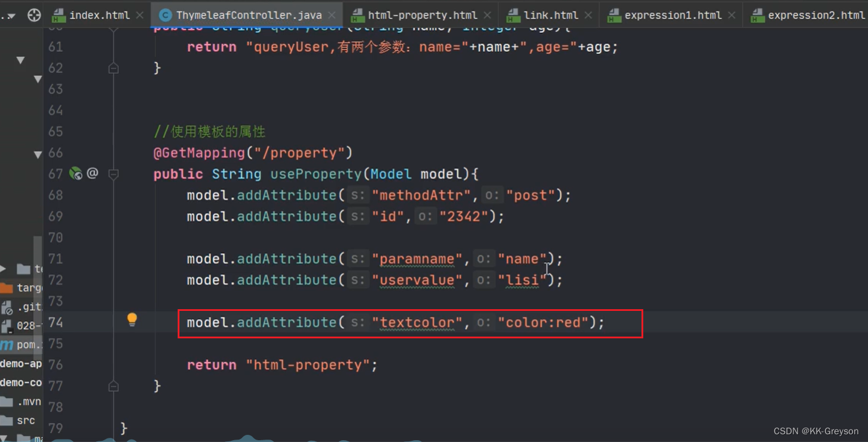Click the @ gutter icon on line 67
Viewport: 868px width, 442px height.
pyautogui.click(x=92, y=173)
